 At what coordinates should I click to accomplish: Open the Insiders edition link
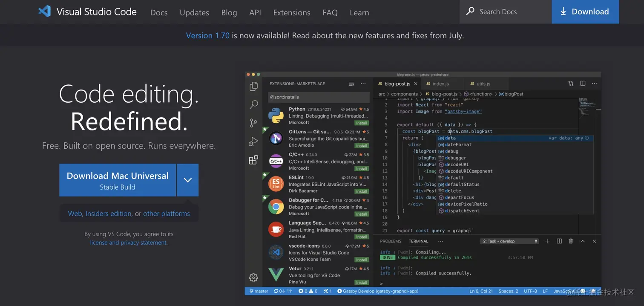coord(109,214)
